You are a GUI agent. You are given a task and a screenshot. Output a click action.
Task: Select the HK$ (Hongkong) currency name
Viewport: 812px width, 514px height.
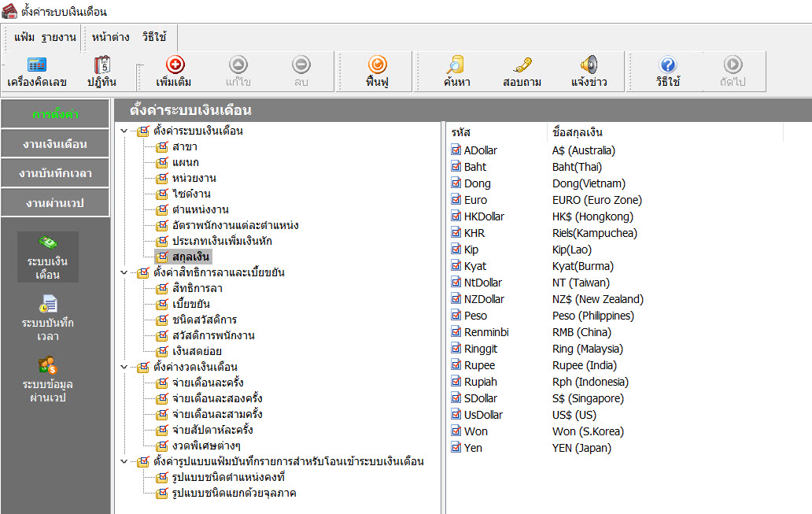[x=592, y=216]
